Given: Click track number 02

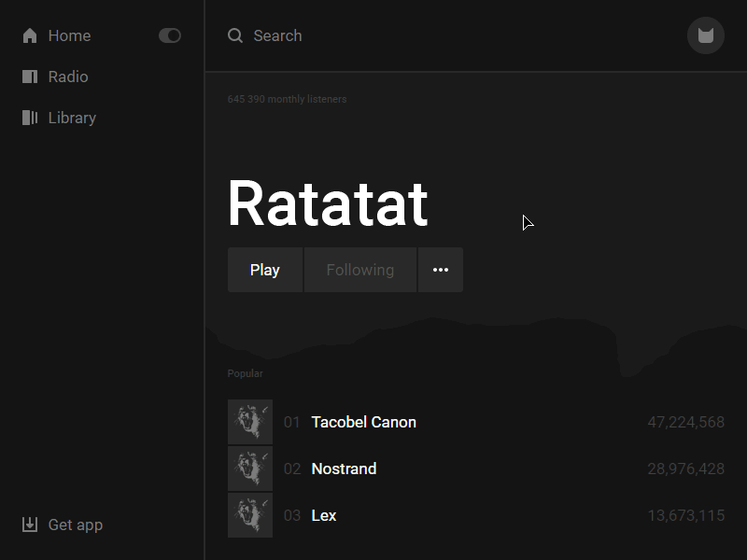Looking at the screenshot, I should [292, 469].
